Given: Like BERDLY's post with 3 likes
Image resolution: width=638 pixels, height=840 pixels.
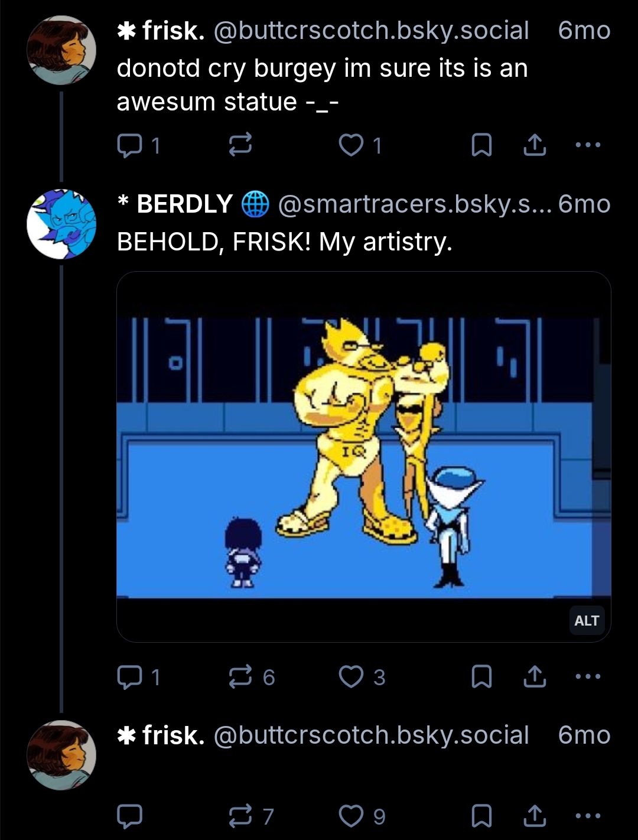Looking at the screenshot, I should point(351,677).
